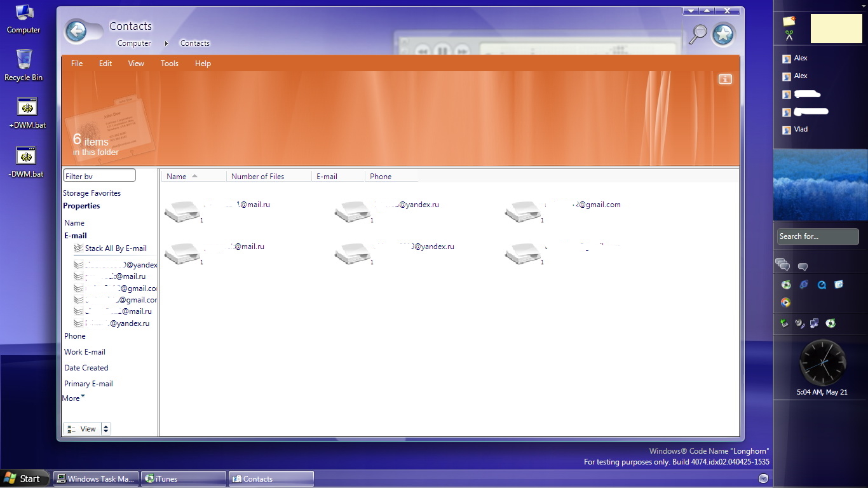
Task: Click Computer in the breadcrumb path
Action: (134, 43)
